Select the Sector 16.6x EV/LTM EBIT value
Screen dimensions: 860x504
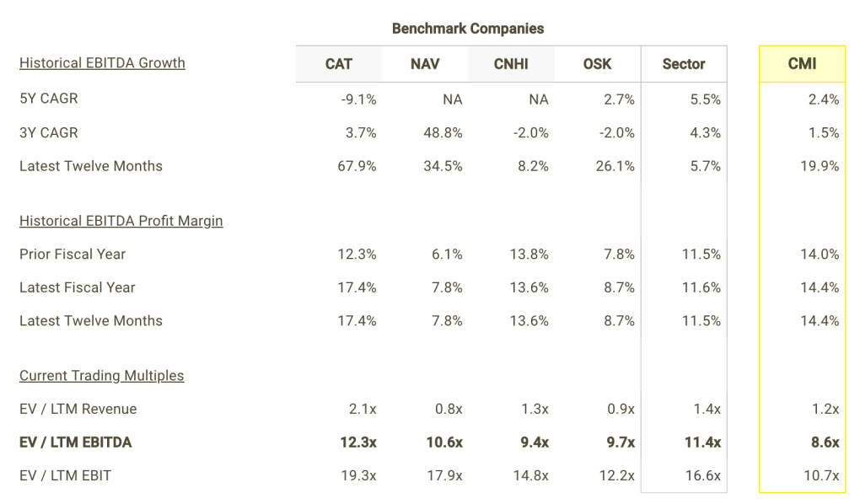(x=703, y=475)
